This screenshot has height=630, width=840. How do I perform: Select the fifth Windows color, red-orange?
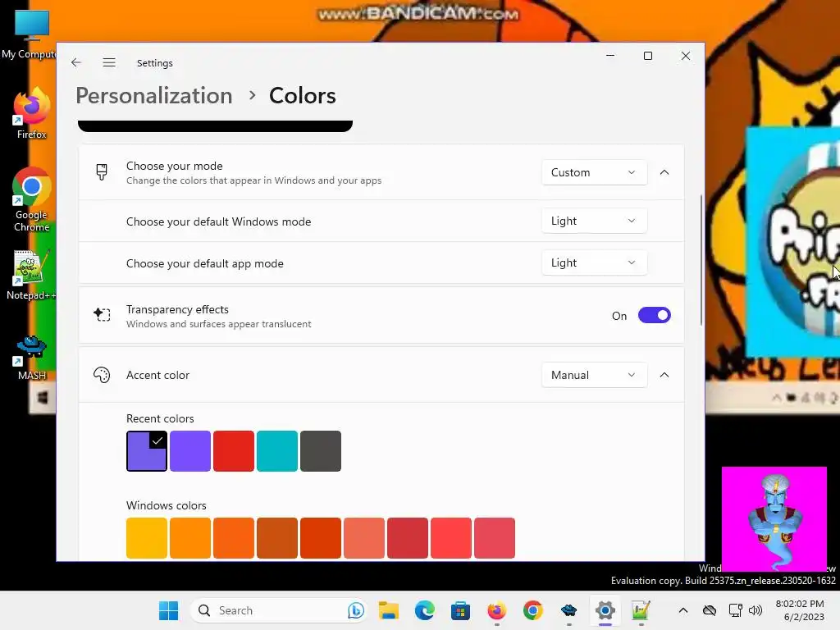point(321,538)
